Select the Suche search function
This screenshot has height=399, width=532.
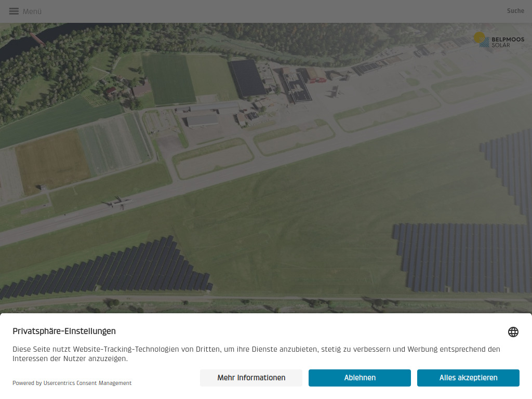point(515,11)
